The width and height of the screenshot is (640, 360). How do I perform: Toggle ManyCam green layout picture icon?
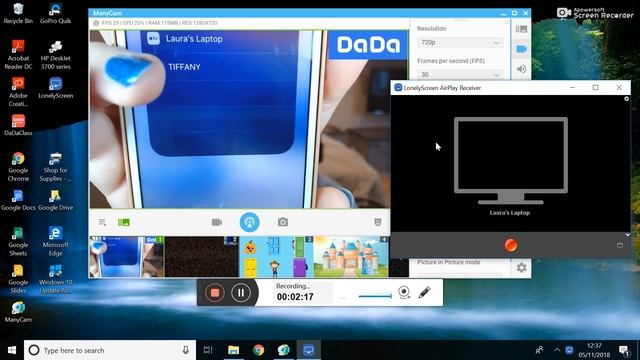124,222
